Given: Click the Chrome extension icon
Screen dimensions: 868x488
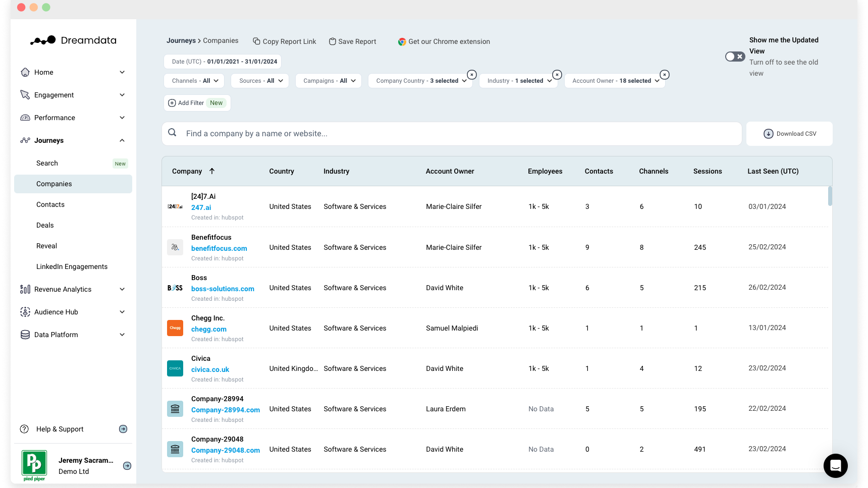Looking at the screenshot, I should 402,42.
